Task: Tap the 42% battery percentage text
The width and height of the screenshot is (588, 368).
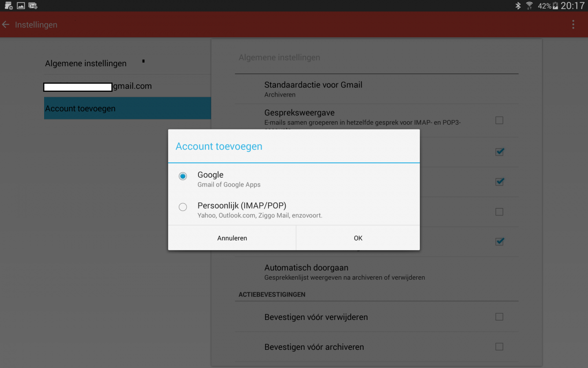Action: point(544,6)
